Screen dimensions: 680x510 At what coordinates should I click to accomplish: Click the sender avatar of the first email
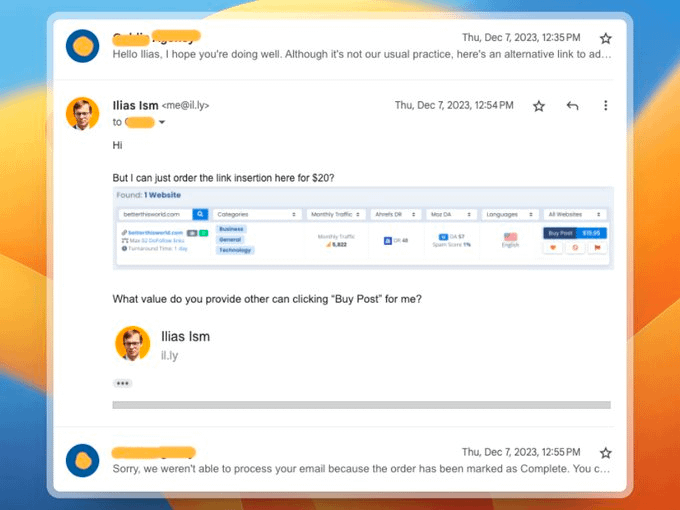click(x=82, y=46)
